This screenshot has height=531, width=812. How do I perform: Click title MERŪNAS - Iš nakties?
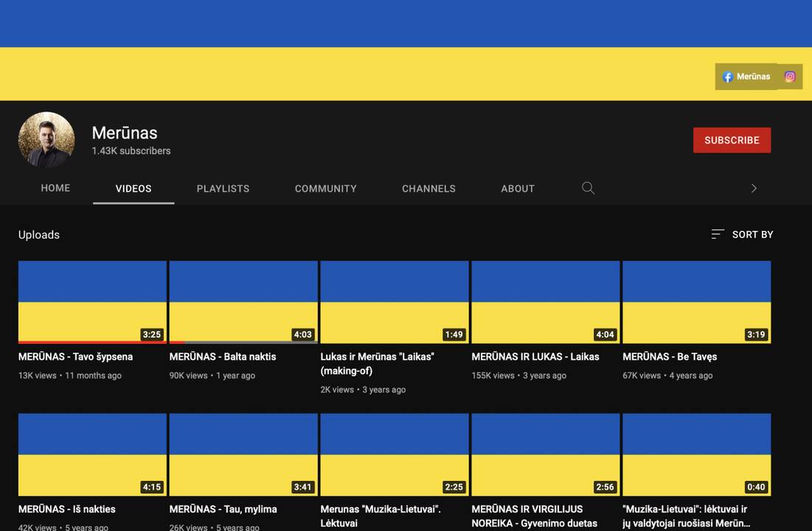(x=67, y=509)
